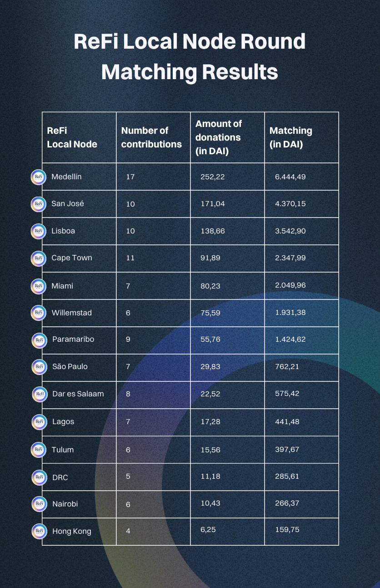Select the DRC node label
380x588 pixels.
click(x=60, y=477)
